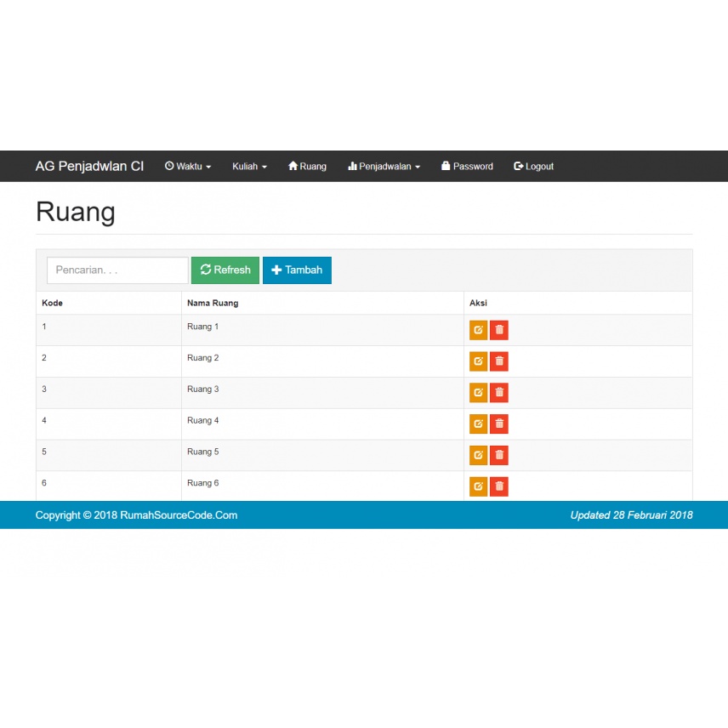Delete the Ruang 5 row
Screen dimensions: 728x728
click(499, 455)
